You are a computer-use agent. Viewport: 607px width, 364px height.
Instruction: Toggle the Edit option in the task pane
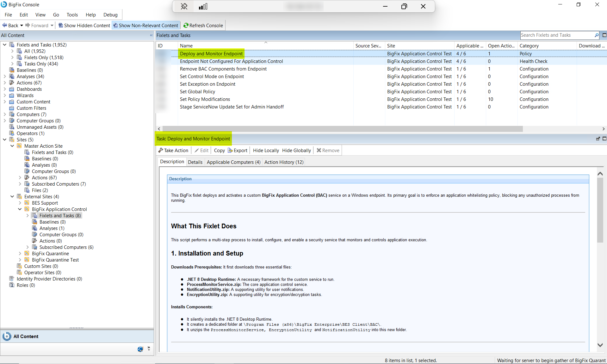coord(201,150)
